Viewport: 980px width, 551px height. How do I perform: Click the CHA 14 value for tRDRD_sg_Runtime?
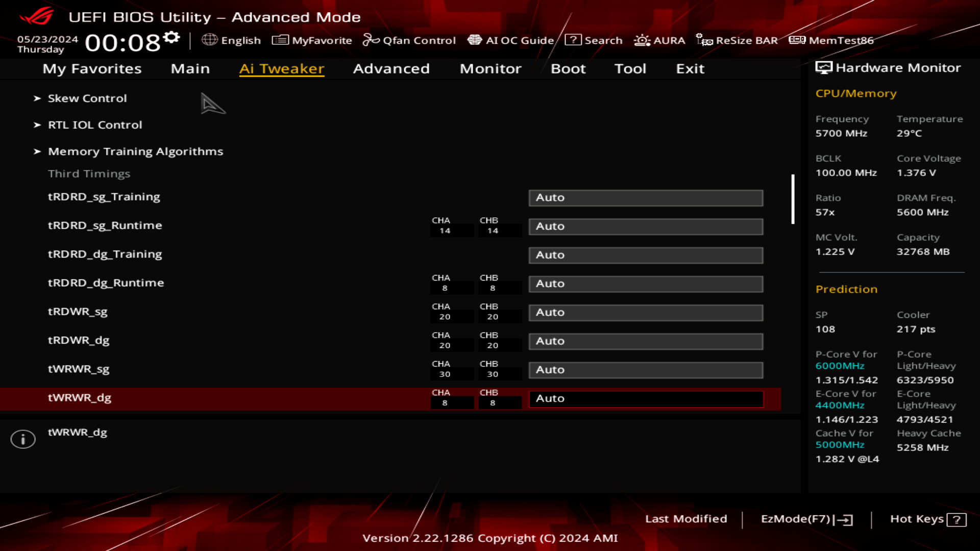(445, 231)
